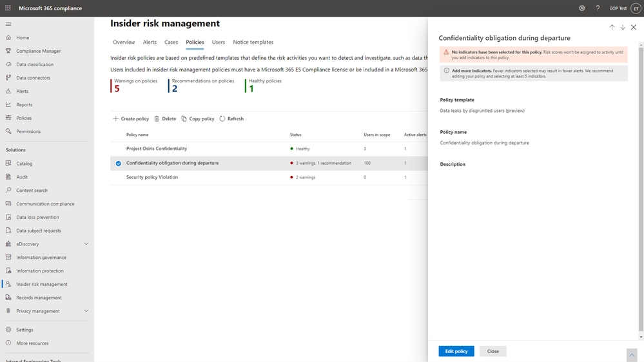Switch to the Users tab

tap(219, 43)
